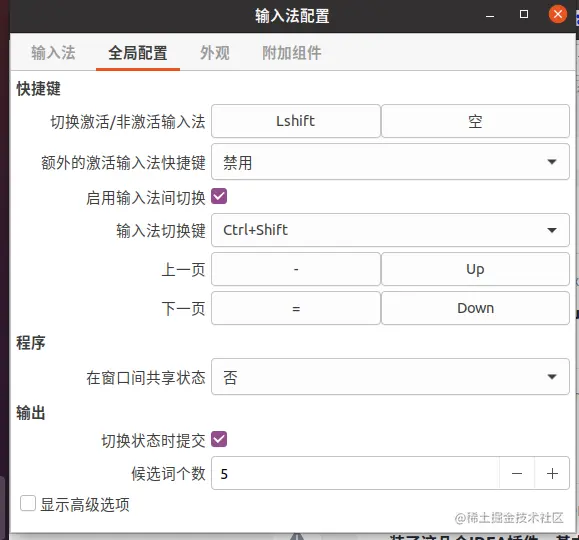Switch to the 输入法 tab

(x=53, y=53)
